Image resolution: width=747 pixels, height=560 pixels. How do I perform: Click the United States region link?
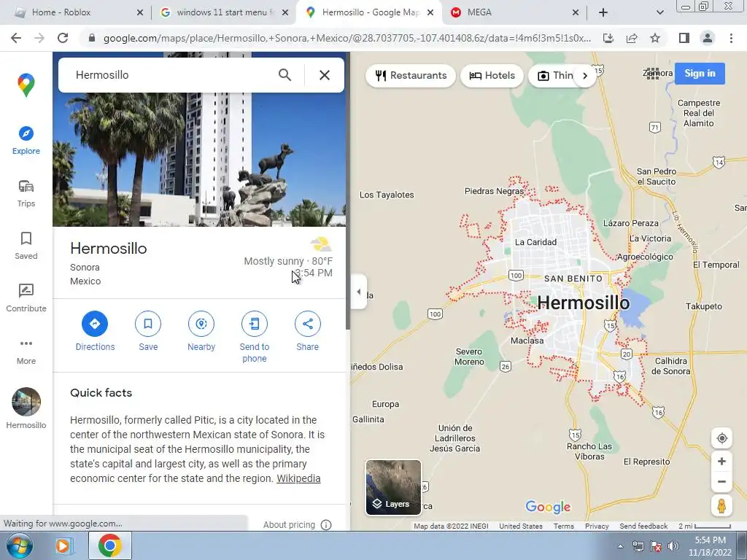point(521,526)
